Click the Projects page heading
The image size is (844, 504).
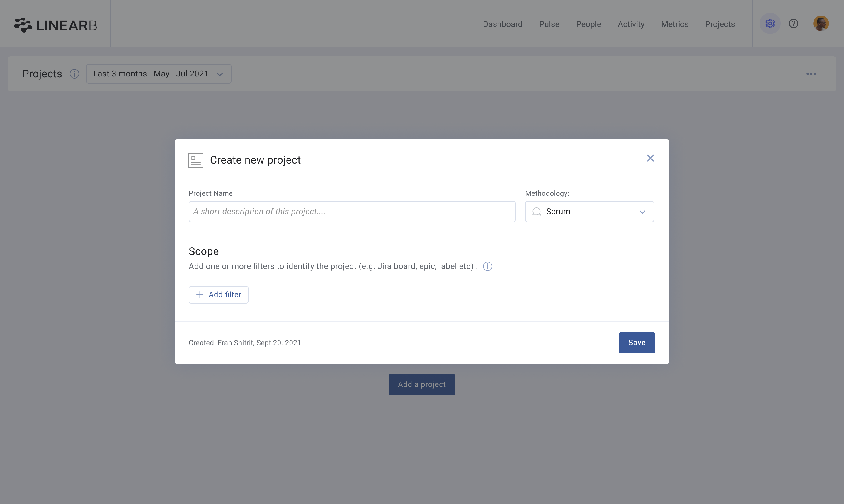click(x=42, y=74)
